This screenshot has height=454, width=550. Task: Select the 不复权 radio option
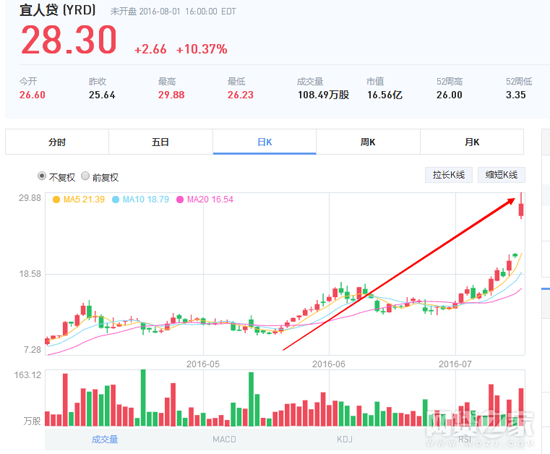click(x=42, y=175)
